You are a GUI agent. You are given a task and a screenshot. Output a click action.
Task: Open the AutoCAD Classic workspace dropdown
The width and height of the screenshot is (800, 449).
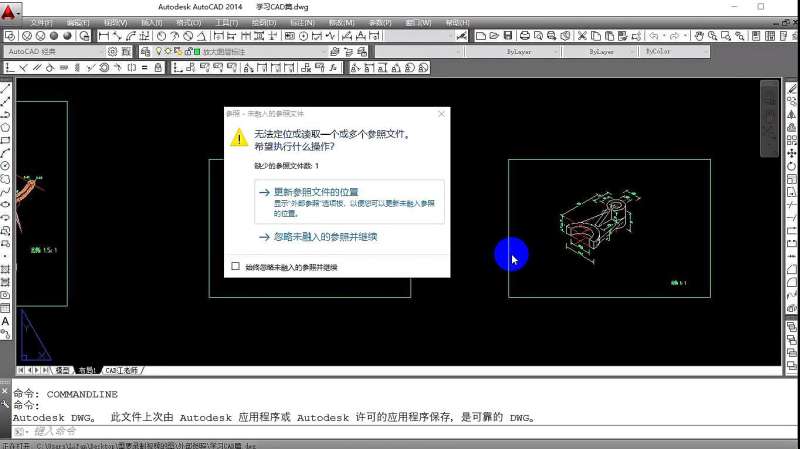54,52
